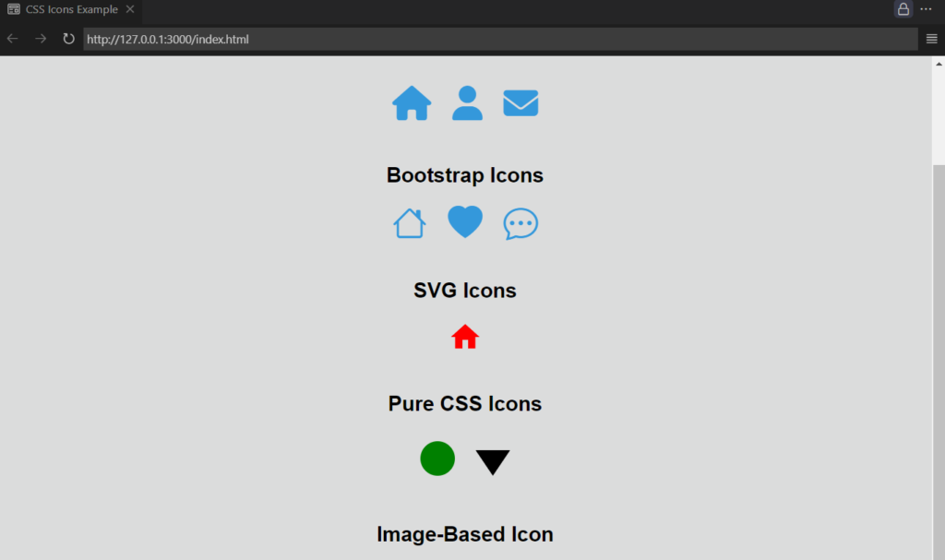Click the Image-Based Icon heading
945x560 pixels.
[465, 534]
